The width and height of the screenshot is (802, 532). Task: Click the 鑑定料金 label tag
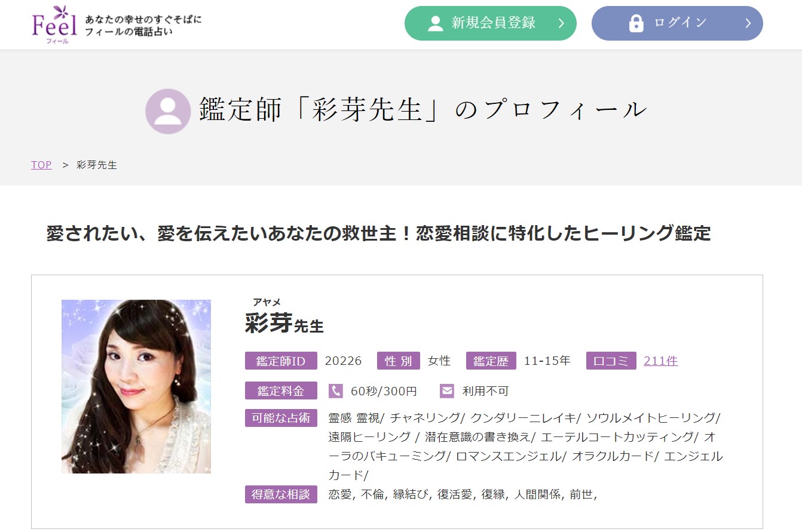(280, 391)
